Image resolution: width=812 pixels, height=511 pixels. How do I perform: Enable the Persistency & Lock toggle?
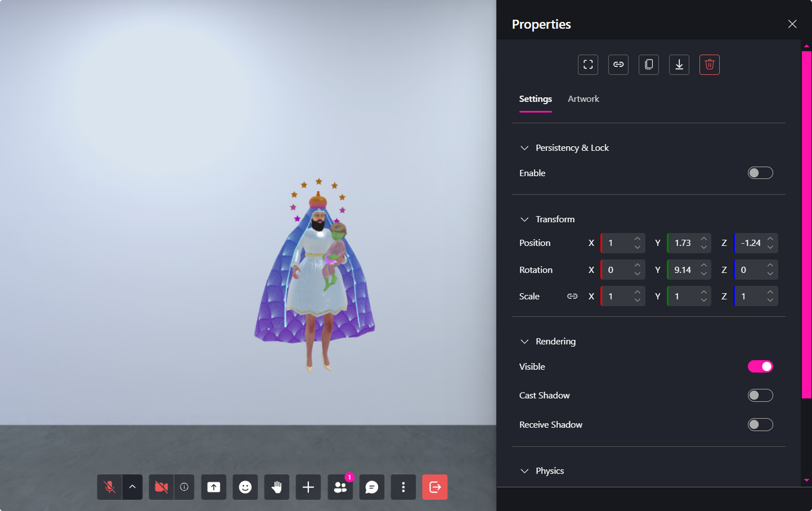tap(760, 173)
